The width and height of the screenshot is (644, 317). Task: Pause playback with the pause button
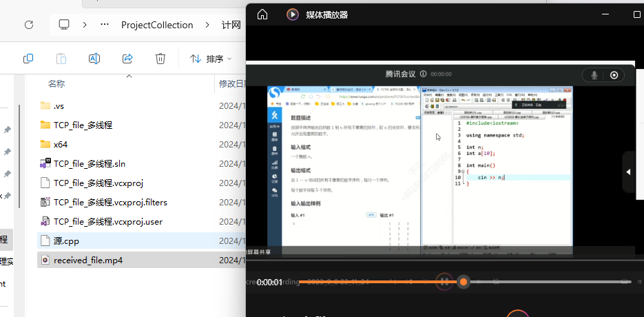point(444,282)
